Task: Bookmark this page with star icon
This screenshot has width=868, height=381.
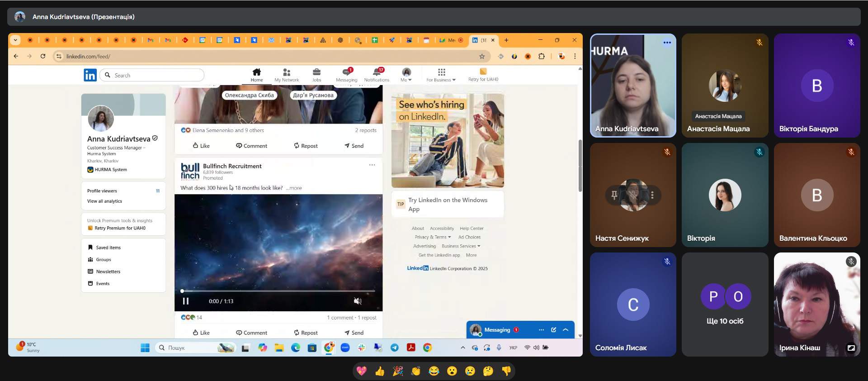Action: coord(482,57)
